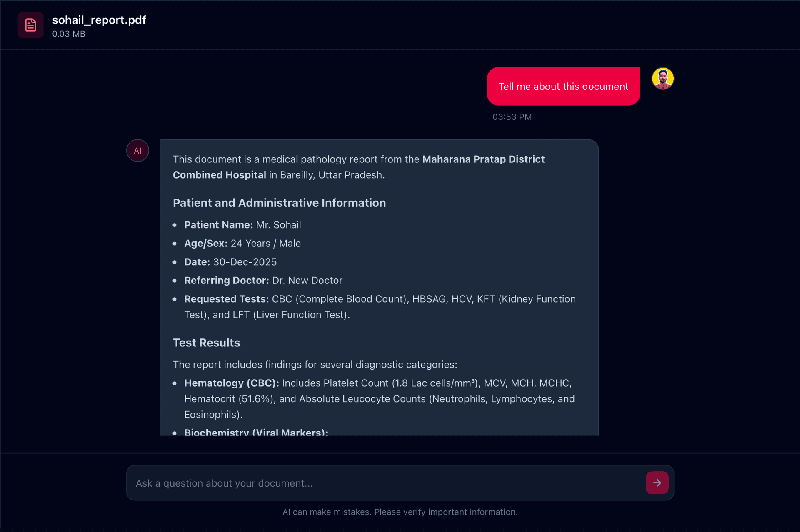Tap the send message icon
The image size is (800, 532).
(x=657, y=482)
